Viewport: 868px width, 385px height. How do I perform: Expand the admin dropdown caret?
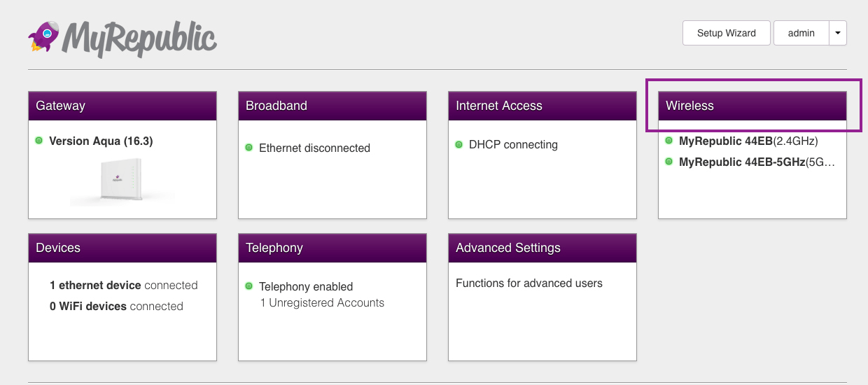point(838,33)
